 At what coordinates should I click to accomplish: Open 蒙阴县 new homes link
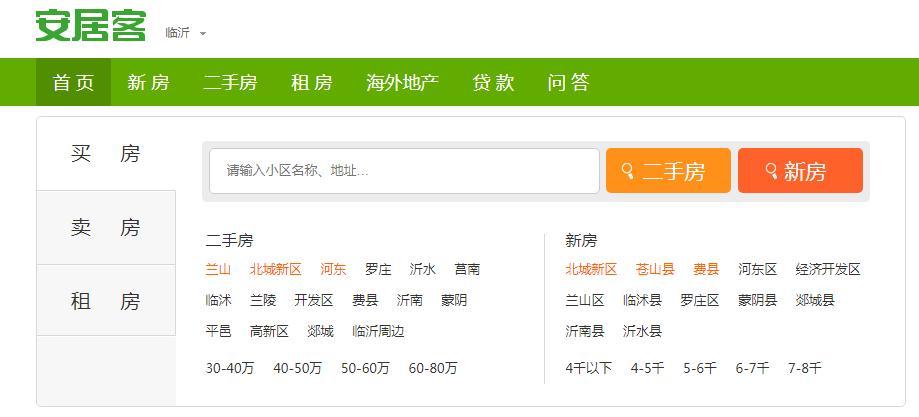pyautogui.click(x=757, y=301)
